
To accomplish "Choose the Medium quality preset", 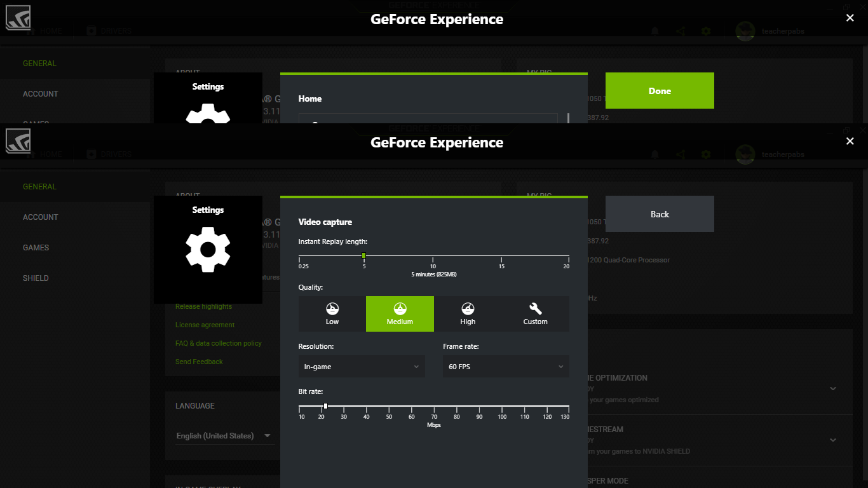I will [x=400, y=314].
